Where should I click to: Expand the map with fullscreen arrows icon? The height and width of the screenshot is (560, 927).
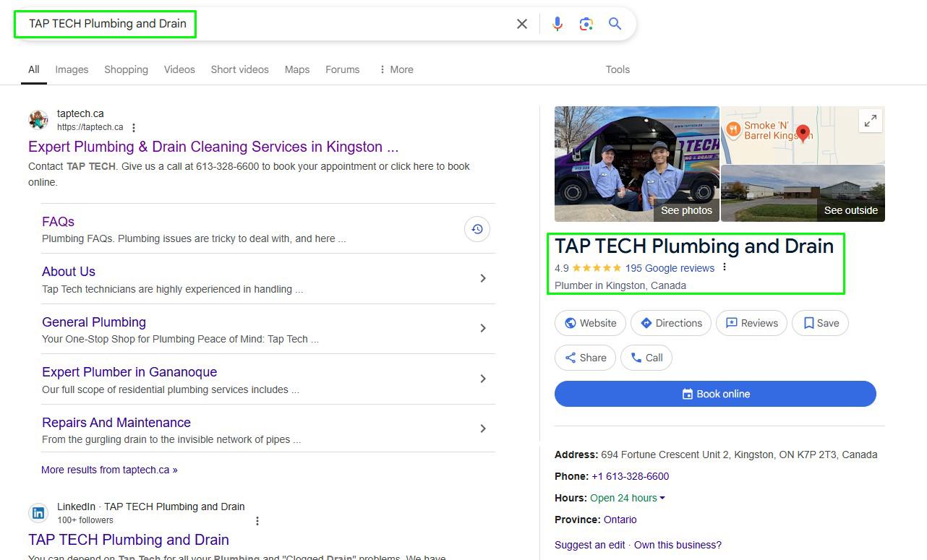pos(871,121)
